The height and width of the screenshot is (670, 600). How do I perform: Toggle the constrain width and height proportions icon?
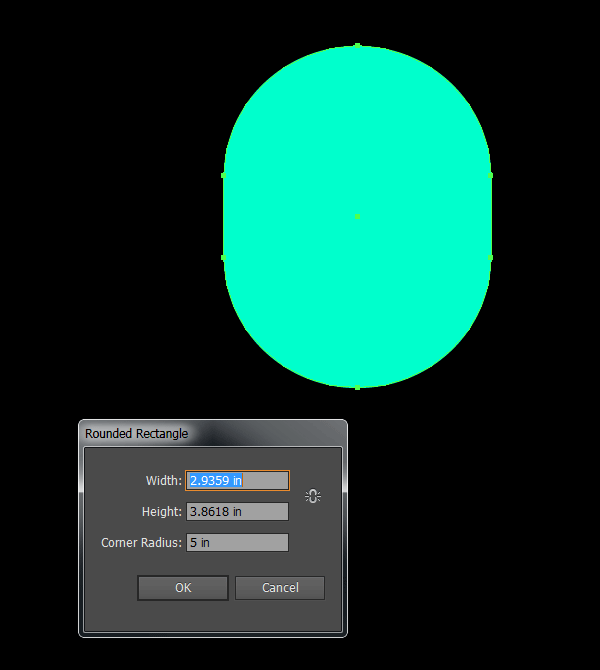coord(313,496)
